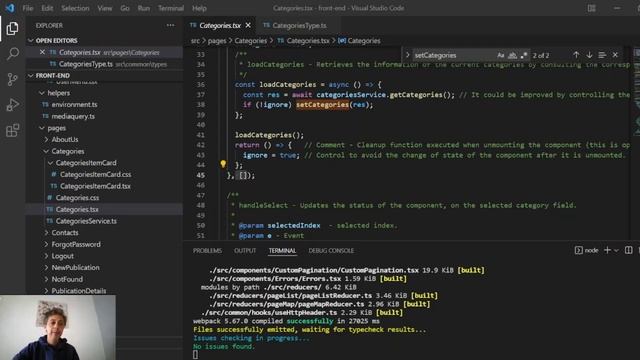Open the Source Control view
Image resolution: width=640 pixels, height=360 pixels.
coord(12,79)
